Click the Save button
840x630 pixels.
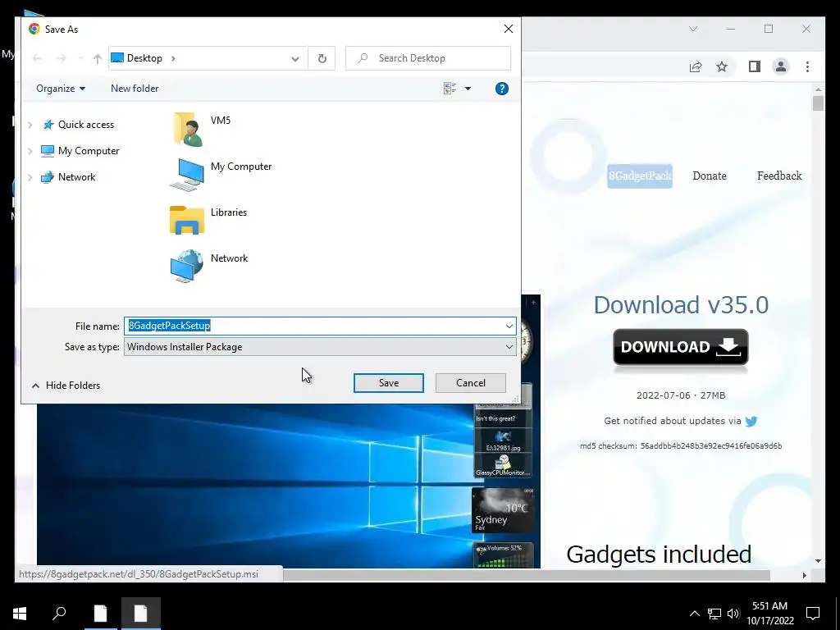(x=388, y=383)
